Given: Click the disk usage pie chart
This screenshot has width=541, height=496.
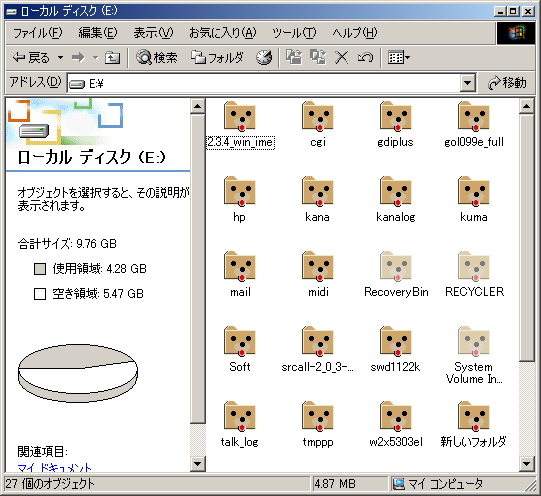Looking at the screenshot, I should 78,373.
